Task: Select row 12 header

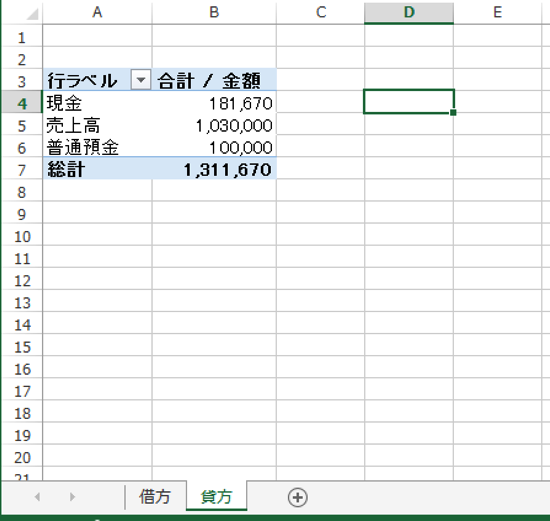Action: tap(22, 279)
